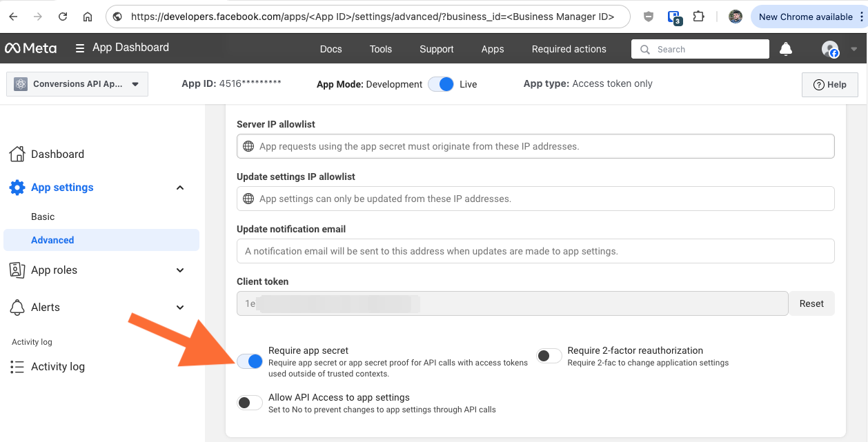Click the 'Activity log' small heading
This screenshot has width=868, height=442.
32,342
